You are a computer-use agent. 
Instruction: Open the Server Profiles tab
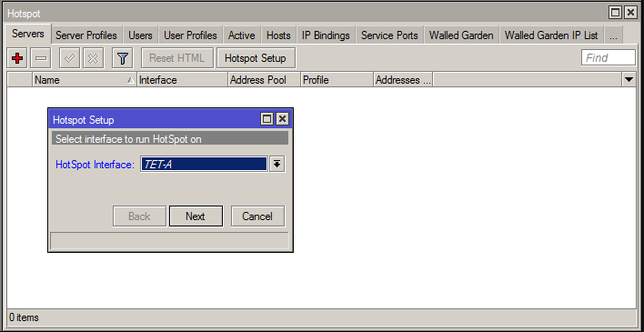point(86,35)
